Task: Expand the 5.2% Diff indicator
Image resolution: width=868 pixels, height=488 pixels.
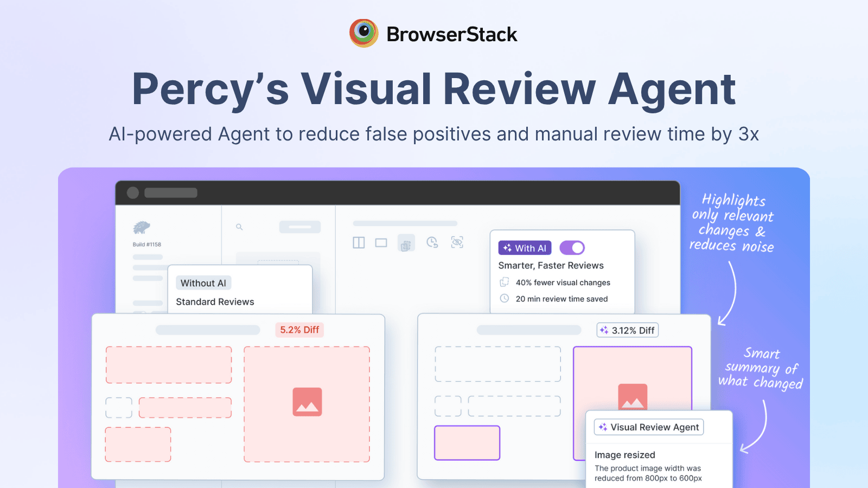Action: point(299,330)
